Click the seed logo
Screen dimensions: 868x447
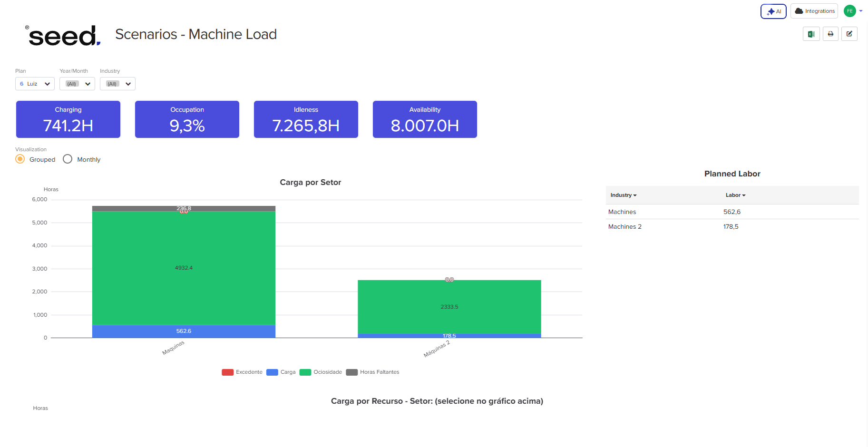click(x=63, y=36)
